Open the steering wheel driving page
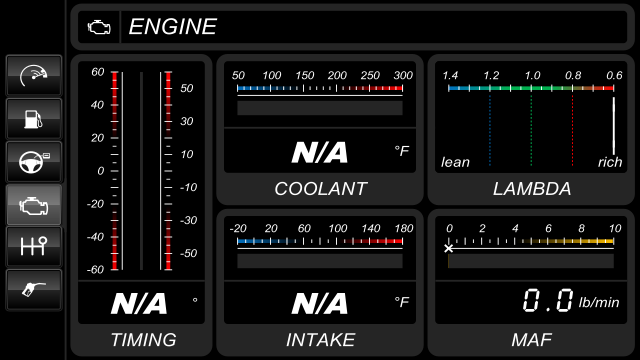Viewport: 640px width, 360px height. point(34,162)
